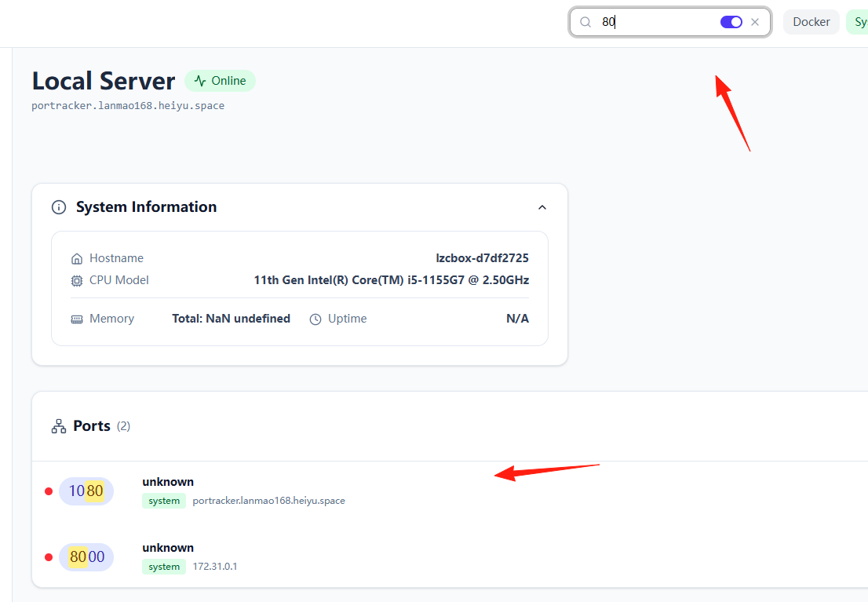Click red status dot for port 8000
Screen dimensions: 868x602
pos(49,557)
